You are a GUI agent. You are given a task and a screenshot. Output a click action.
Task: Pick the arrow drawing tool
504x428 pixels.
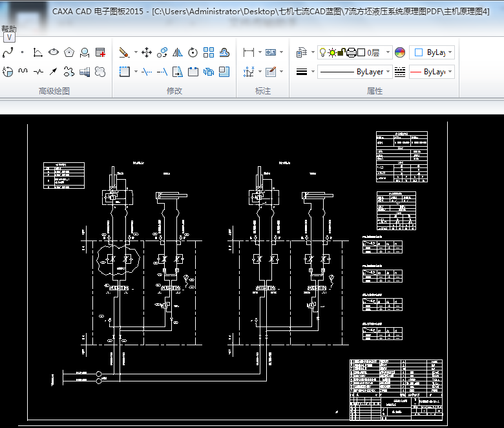point(54,71)
